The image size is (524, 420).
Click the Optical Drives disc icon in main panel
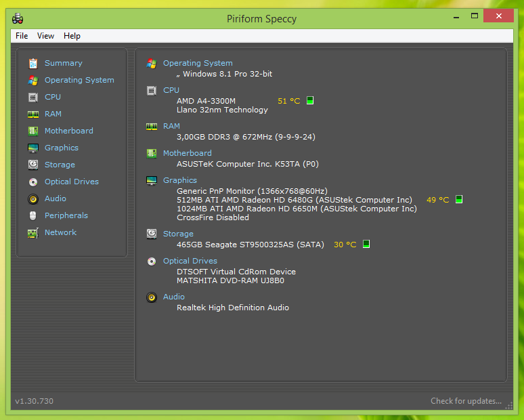[x=152, y=261]
